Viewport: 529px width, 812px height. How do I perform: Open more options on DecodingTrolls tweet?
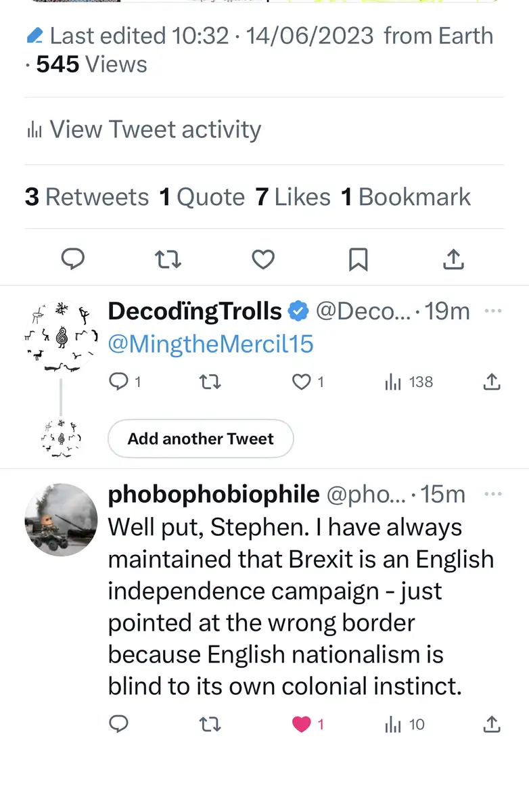coord(494,311)
